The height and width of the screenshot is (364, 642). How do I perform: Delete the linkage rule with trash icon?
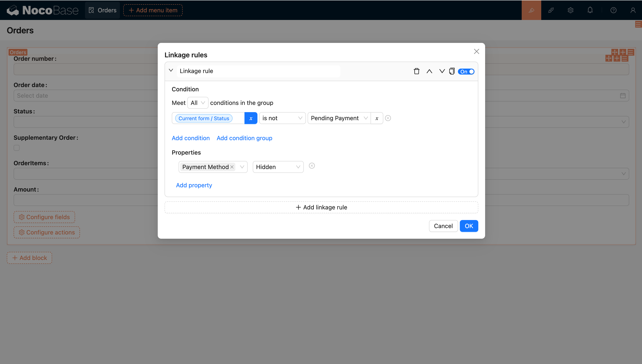tap(416, 71)
